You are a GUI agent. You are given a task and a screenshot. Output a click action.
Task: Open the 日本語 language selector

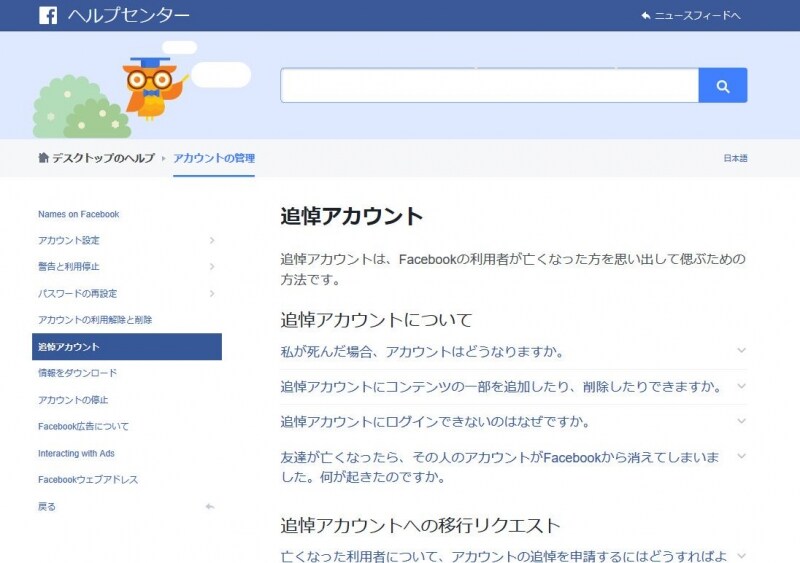tap(735, 158)
